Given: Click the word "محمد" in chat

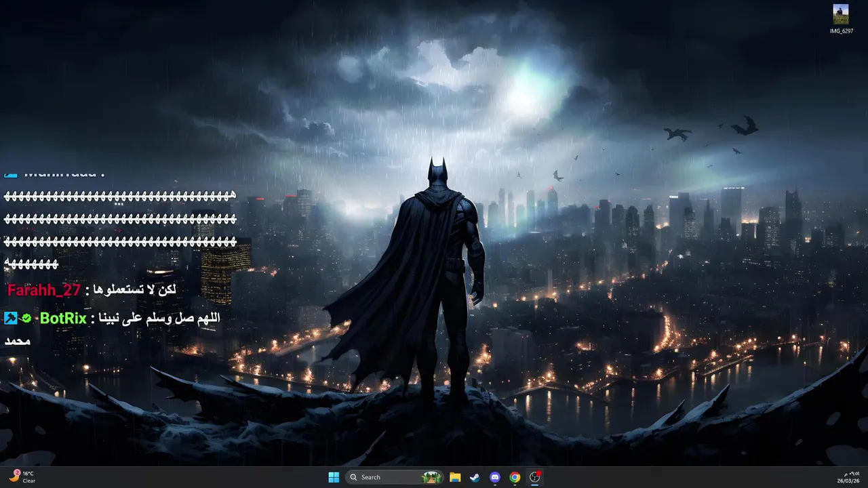Looking at the screenshot, I should [18, 341].
